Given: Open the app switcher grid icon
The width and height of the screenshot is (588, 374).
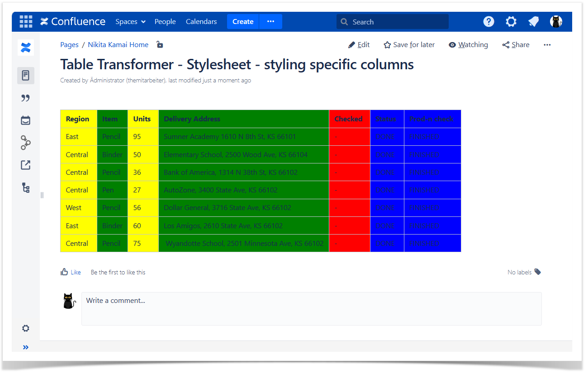Looking at the screenshot, I should (x=26, y=22).
